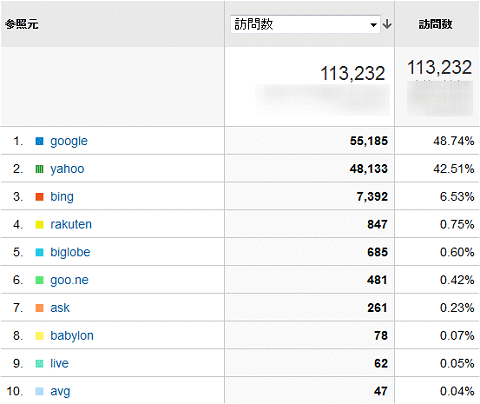Click the ask source link
480x404 pixels.
point(60,308)
